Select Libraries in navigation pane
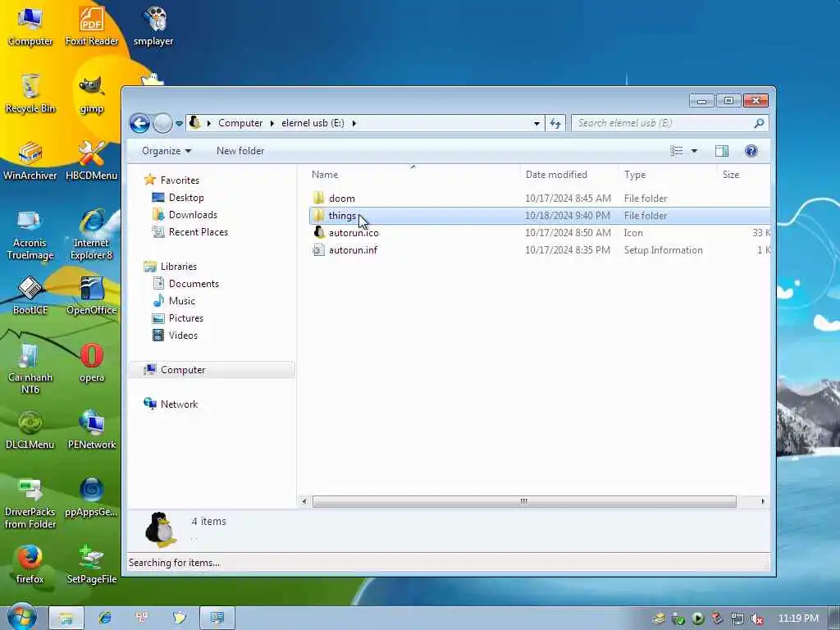Viewport: 840px width, 630px height. point(178,267)
